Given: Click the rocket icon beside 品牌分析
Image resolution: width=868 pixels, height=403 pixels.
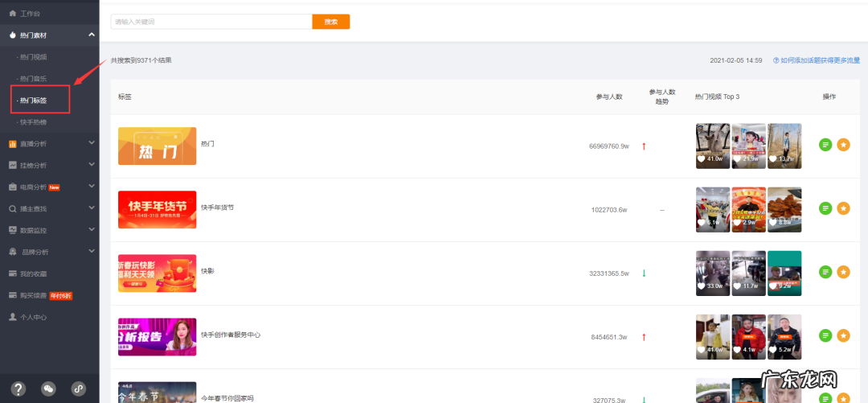Looking at the screenshot, I should tap(12, 253).
